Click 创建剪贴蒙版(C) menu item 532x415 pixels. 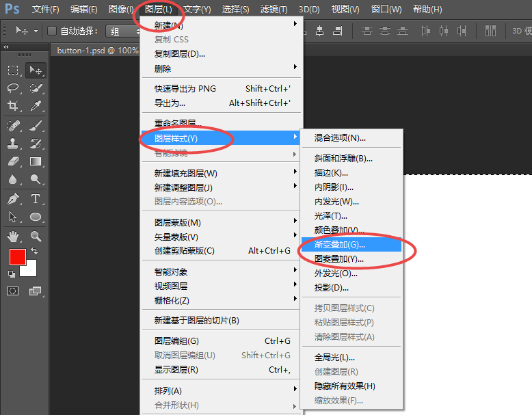click(x=221, y=250)
